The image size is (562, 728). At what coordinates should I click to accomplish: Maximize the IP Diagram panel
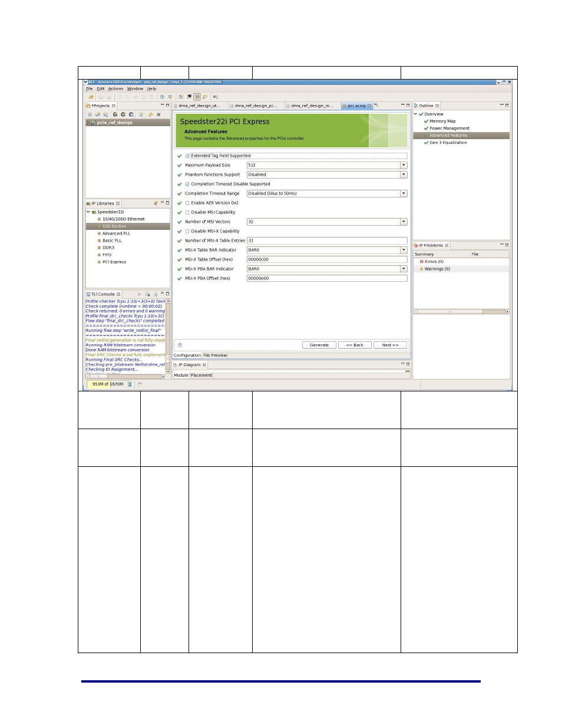[408, 364]
